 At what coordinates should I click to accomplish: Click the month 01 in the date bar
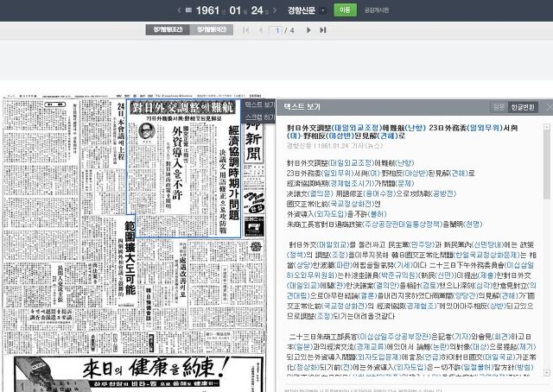point(235,10)
